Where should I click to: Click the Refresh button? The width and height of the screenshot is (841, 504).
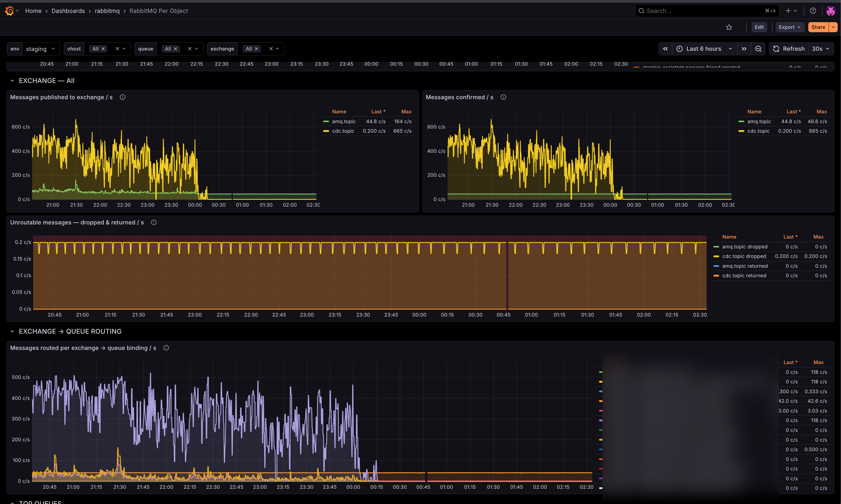[x=789, y=49]
